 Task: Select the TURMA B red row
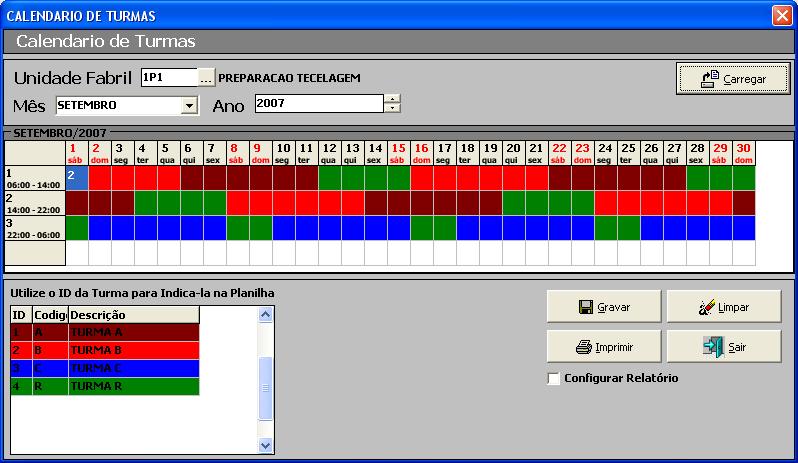[x=133, y=350]
